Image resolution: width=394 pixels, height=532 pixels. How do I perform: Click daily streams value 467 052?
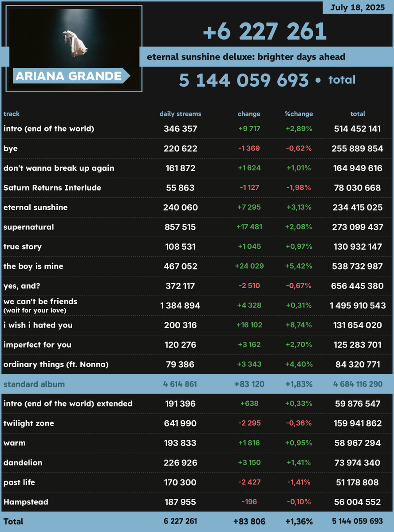[180, 266]
